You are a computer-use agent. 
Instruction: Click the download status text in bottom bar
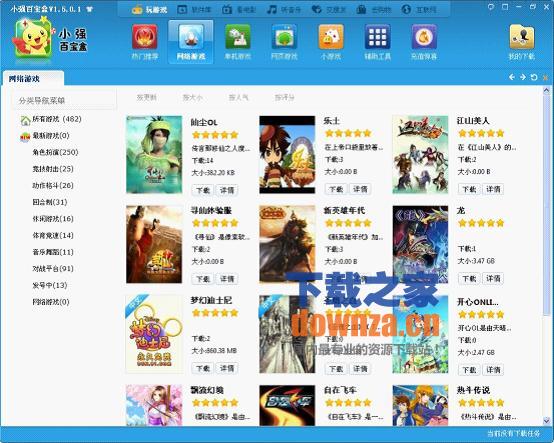[x=513, y=433]
